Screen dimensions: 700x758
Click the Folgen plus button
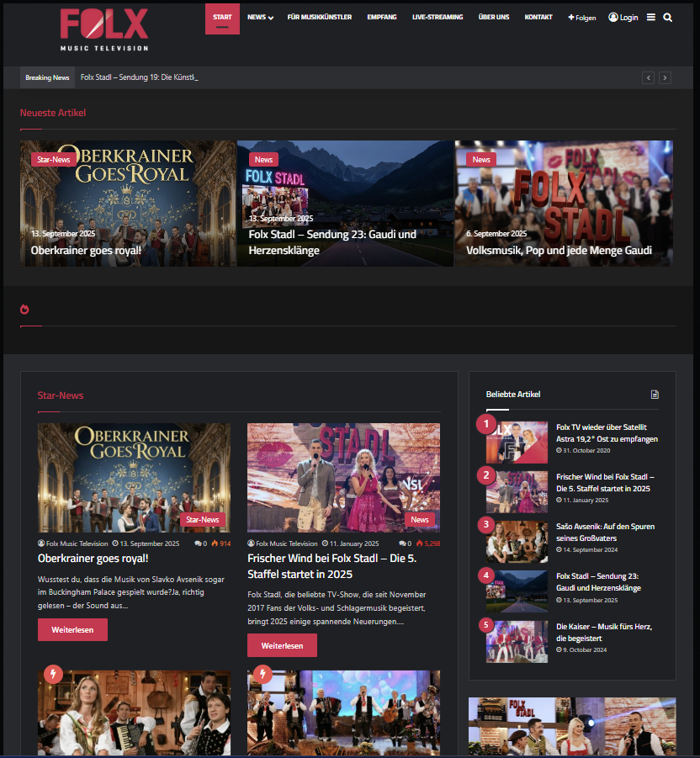coord(582,18)
